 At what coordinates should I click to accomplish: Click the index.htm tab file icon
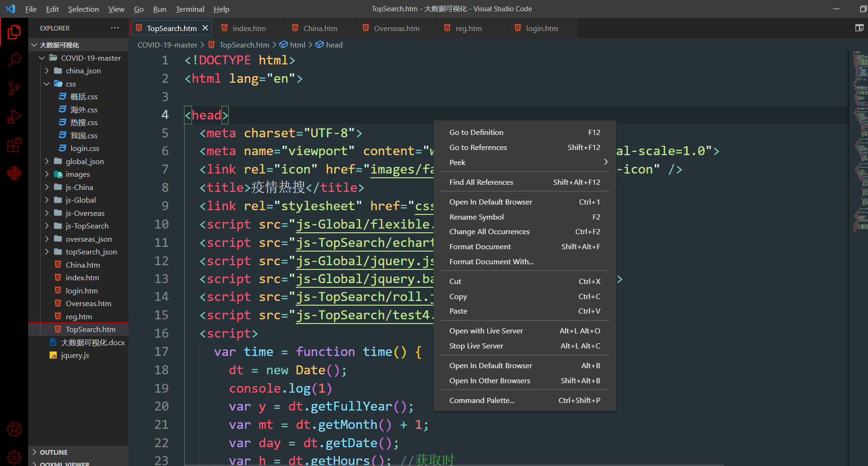coord(225,28)
